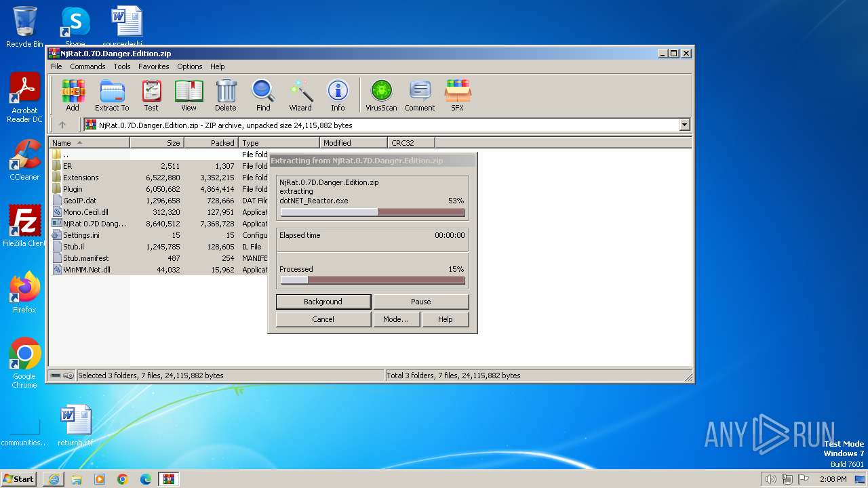Screen dimensions: 868x488
Task: Open the Commands menu
Action: (87, 66)
